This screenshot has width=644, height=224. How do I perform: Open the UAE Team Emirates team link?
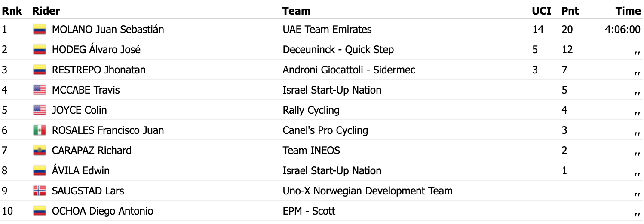pos(327,30)
